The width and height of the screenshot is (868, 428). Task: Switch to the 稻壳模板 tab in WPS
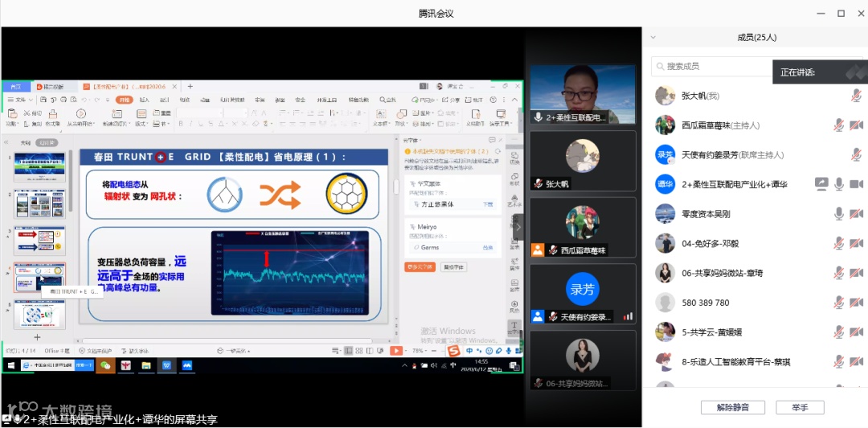click(x=53, y=87)
